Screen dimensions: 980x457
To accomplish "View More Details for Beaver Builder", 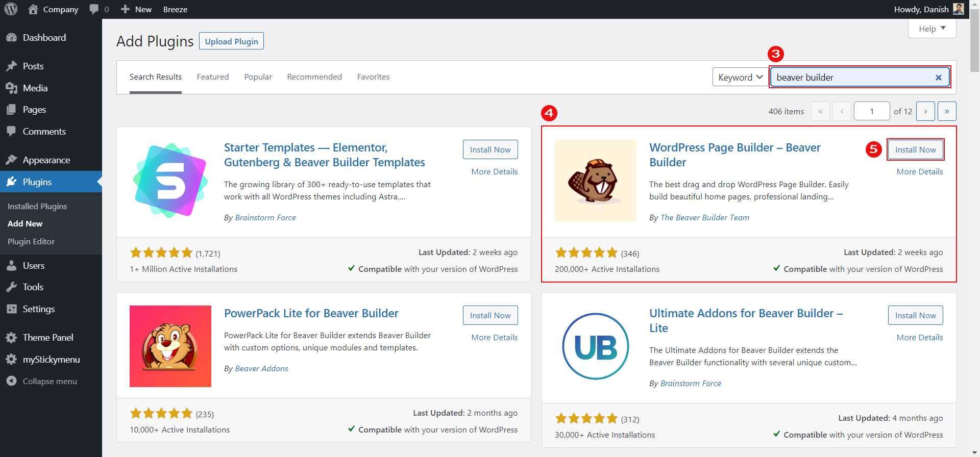I will point(920,172).
